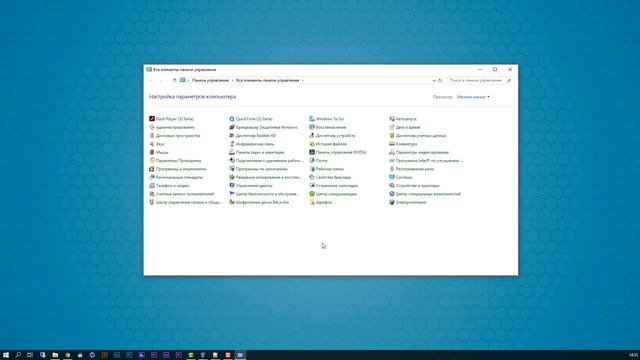Screen dimensions: 640x360
Task: Open the Управление цветом icon
Action: (x=232, y=185)
